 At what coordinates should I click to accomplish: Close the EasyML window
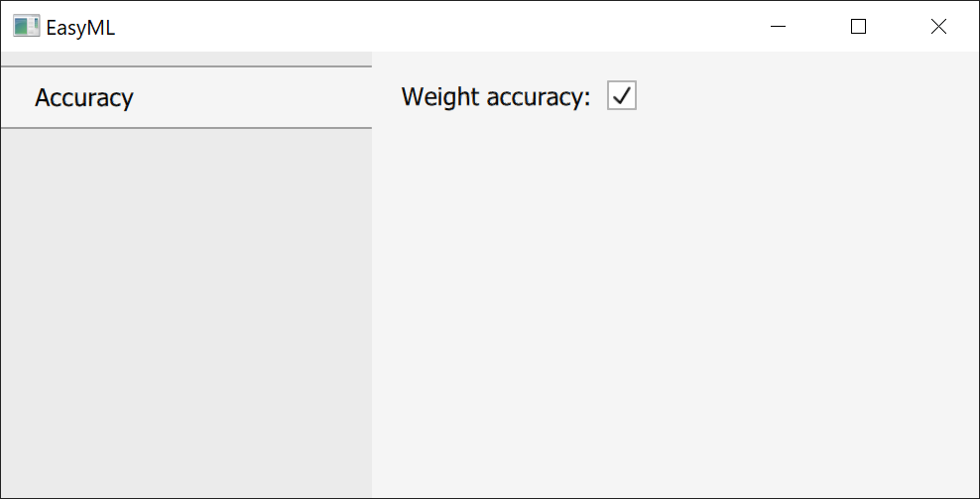(x=938, y=27)
